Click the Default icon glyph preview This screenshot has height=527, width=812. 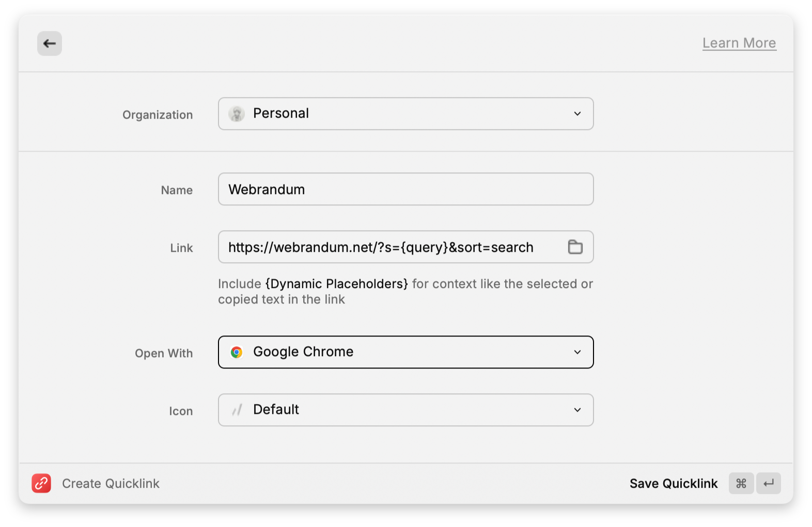pyautogui.click(x=237, y=410)
